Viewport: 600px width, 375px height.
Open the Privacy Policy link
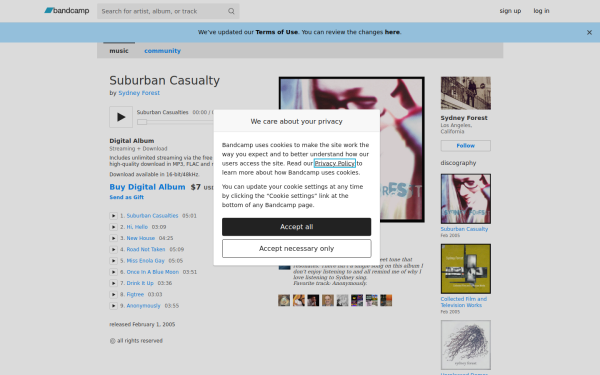point(335,163)
